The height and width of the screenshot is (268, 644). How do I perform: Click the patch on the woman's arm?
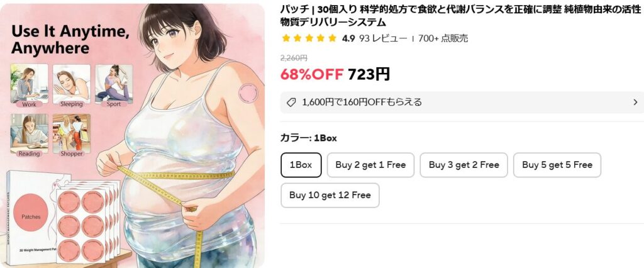(248, 93)
